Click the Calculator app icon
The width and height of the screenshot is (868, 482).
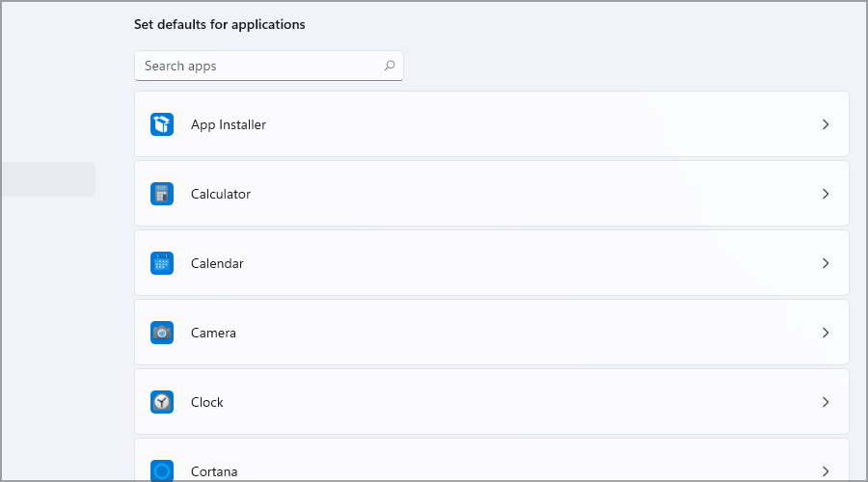pos(162,194)
